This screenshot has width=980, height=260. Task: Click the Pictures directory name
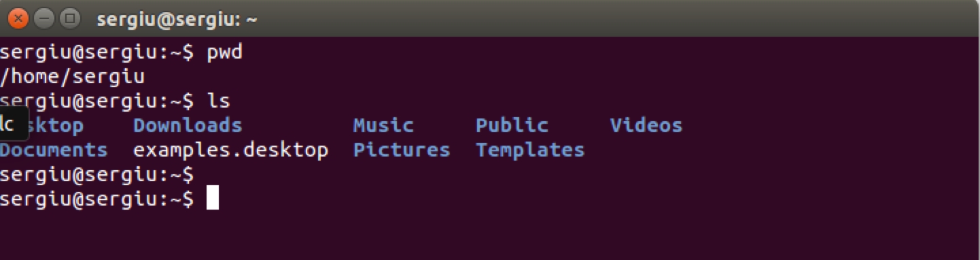point(402,150)
